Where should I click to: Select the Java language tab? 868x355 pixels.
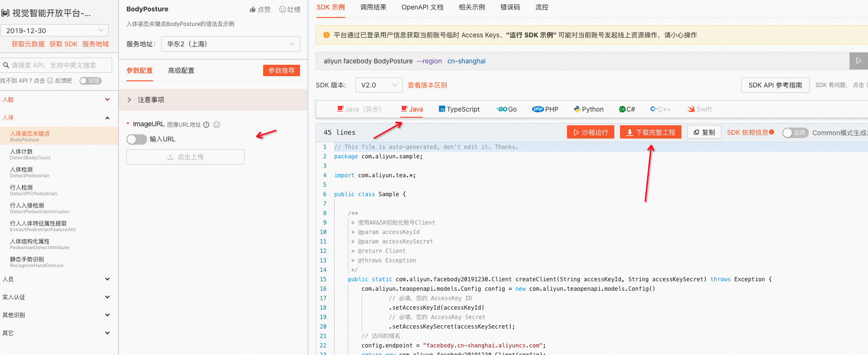pos(412,109)
